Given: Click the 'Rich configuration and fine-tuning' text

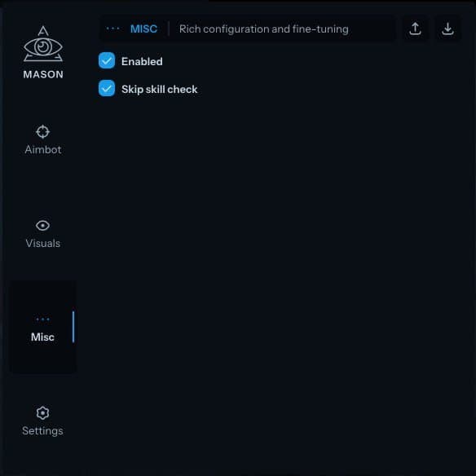Looking at the screenshot, I should click(264, 29).
